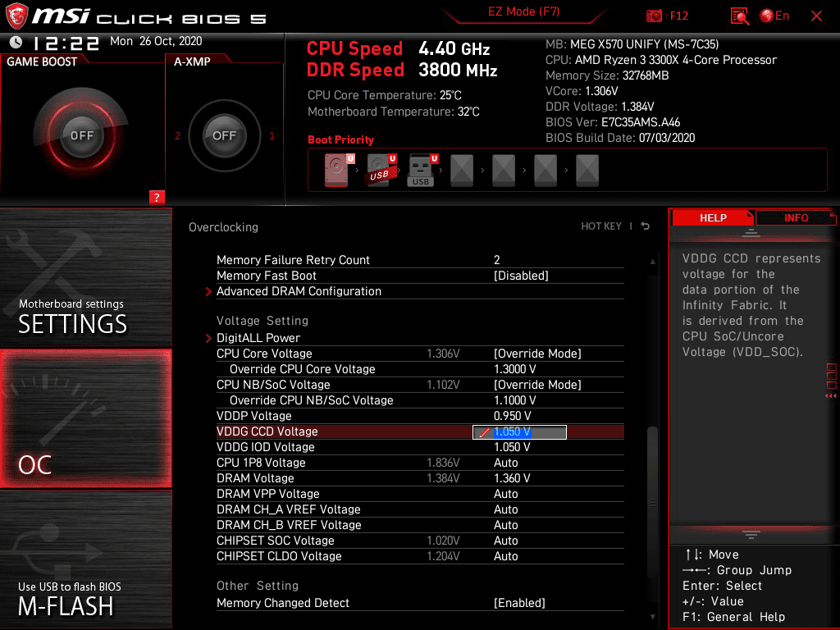Click the back arrow beside HOT KEY
This screenshot has width=840, height=630.
tap(646, 226)
